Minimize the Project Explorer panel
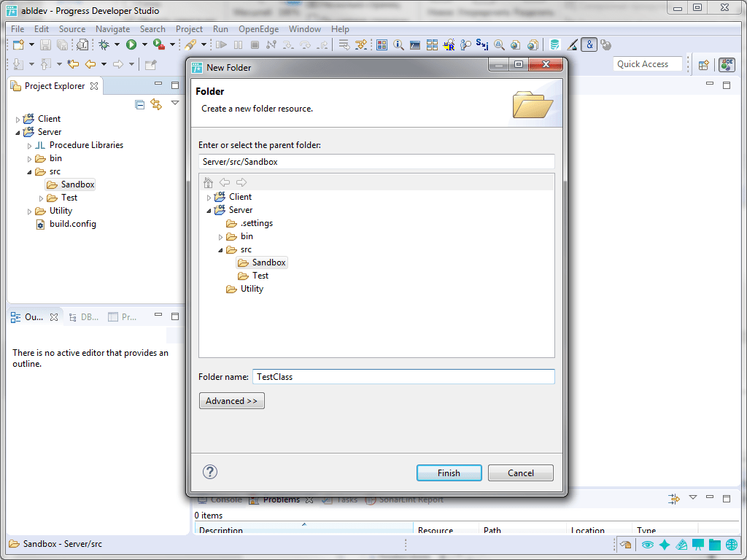The height and width of the screenshot is (560, 747). (158, 84)
